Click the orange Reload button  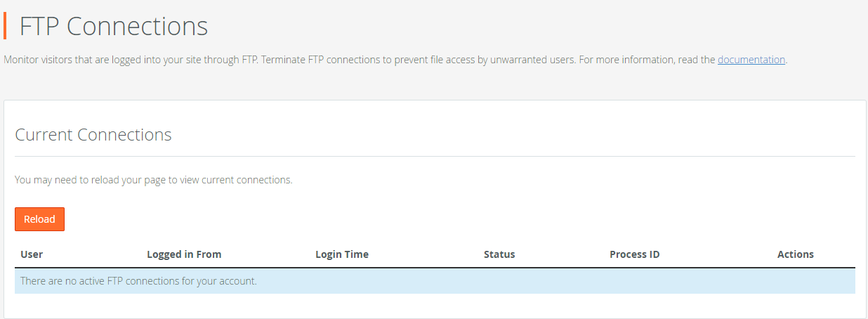pyautogui.click(x=39, y=219)
